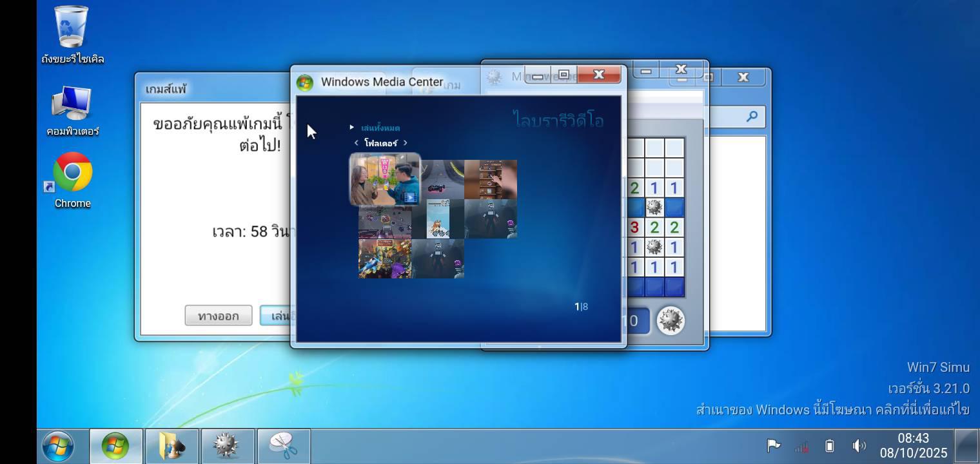Image resolution: width=980 pixels, height=464 pixels.
Task: Play all videos with เล่นทั้งหมด
Action: (380, 128)
